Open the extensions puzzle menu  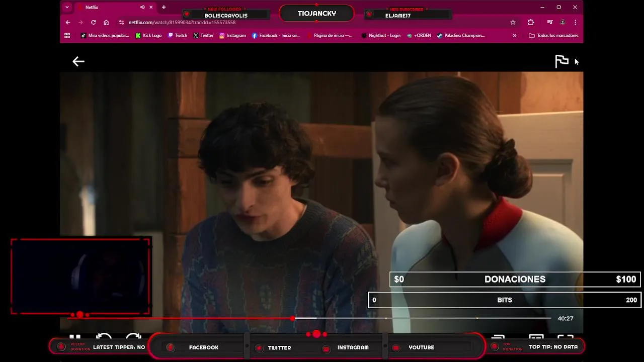(x=531, y=23)
